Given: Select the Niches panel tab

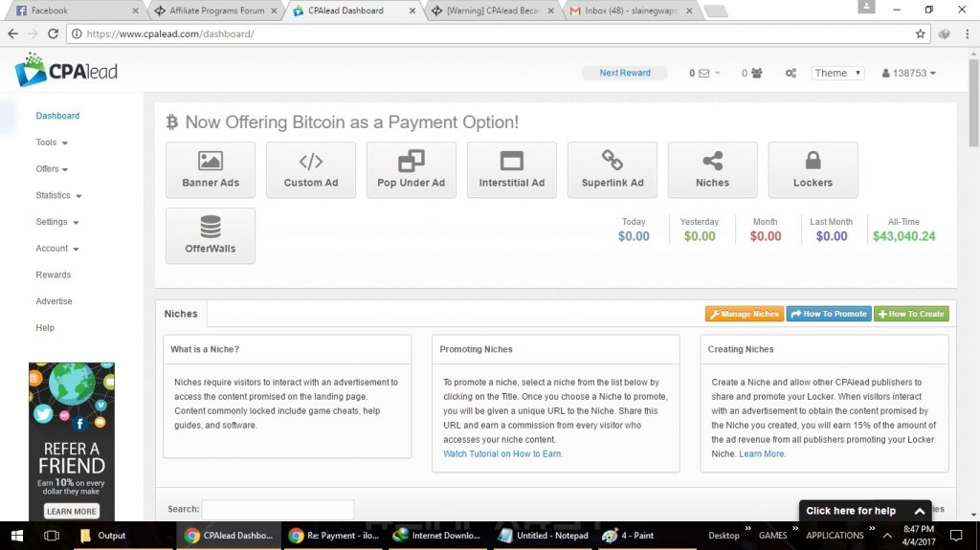Looking at the screenshot, I should tap(181, 314).
